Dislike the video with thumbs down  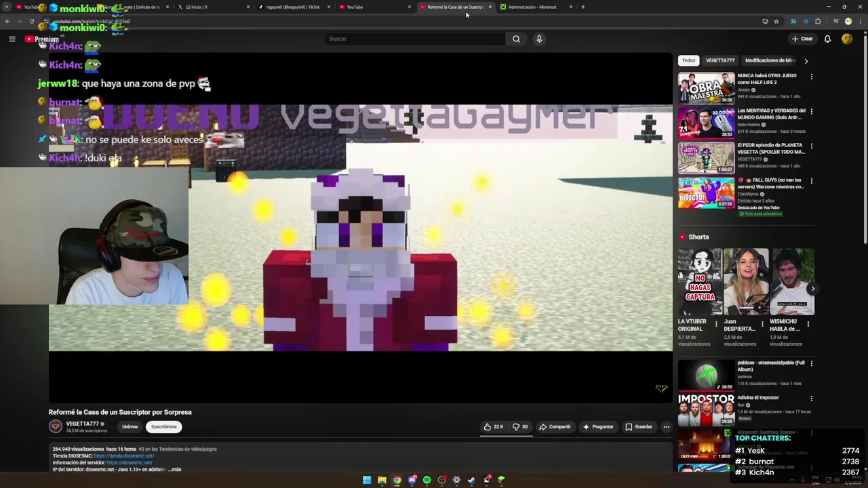[x=520, y=427]
